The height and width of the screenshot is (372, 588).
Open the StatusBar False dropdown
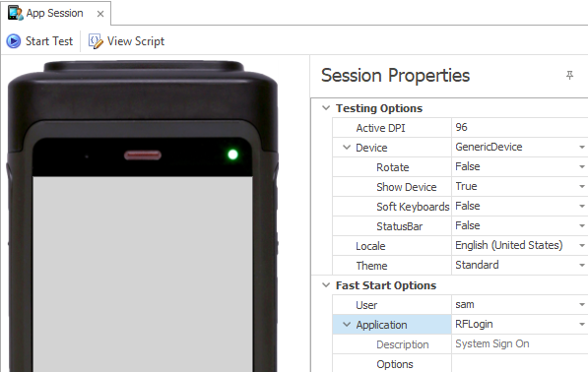[582, 226]
